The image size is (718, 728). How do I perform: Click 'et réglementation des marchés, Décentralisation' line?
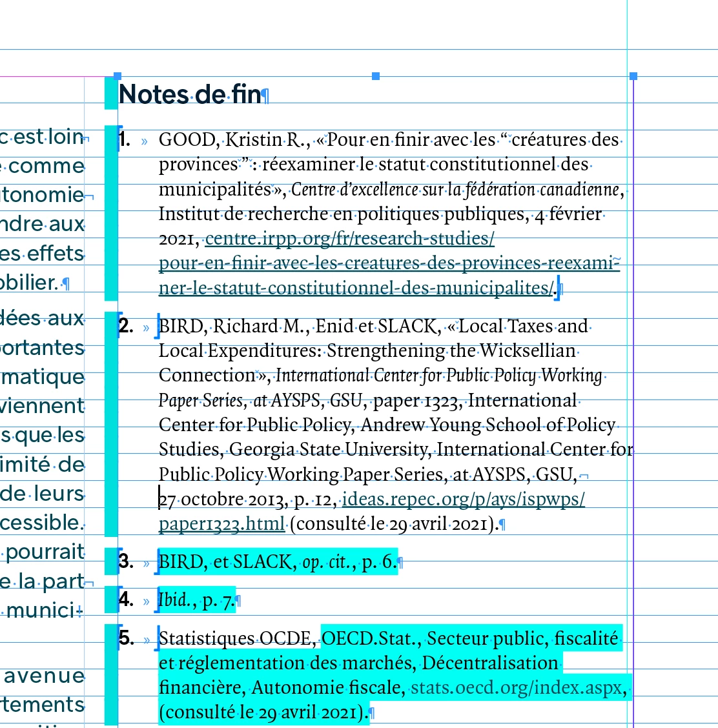coord(358,663)
